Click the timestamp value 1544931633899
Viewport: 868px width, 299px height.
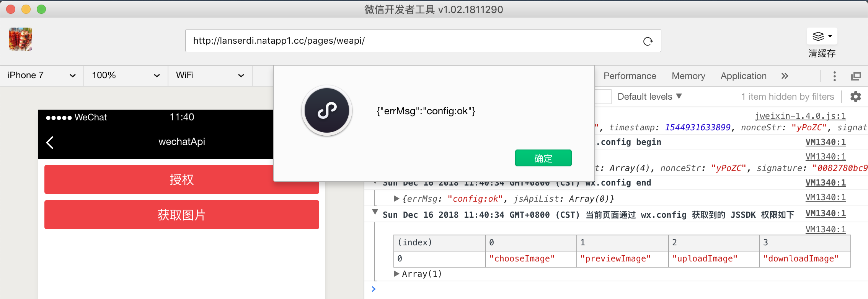coord(697,127)
